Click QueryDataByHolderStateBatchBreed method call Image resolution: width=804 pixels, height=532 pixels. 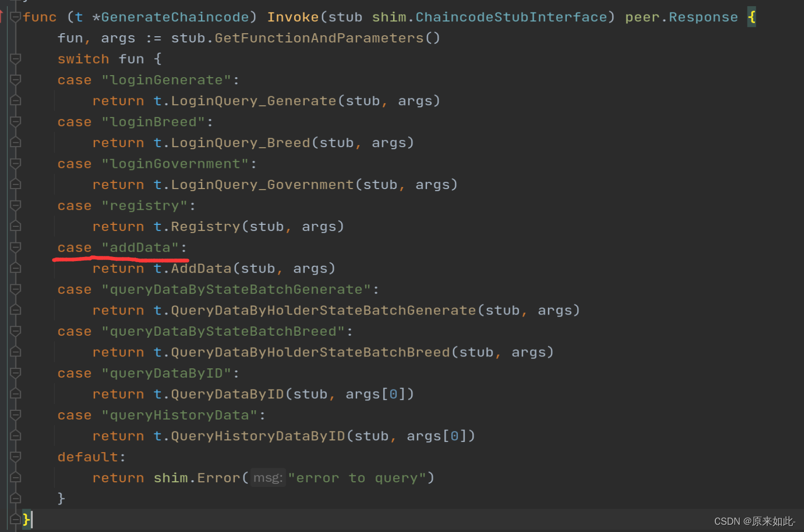point(310,352)
